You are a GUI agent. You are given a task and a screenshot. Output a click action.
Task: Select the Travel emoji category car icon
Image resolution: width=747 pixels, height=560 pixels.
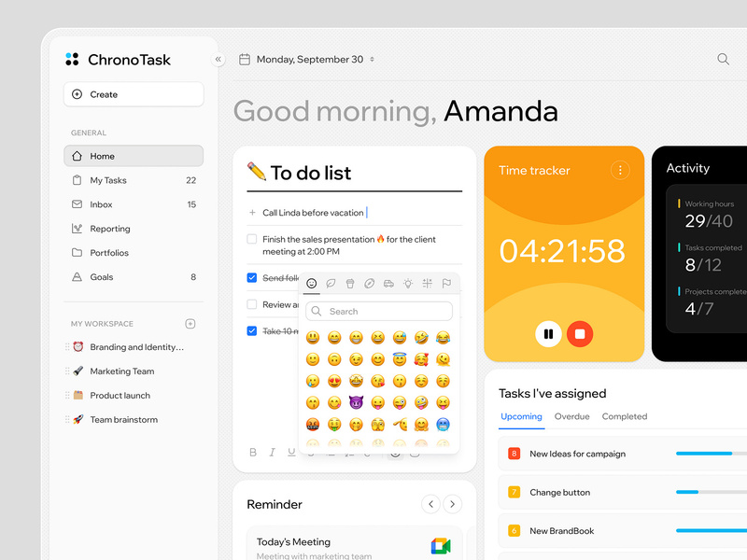tap(388, 283)
